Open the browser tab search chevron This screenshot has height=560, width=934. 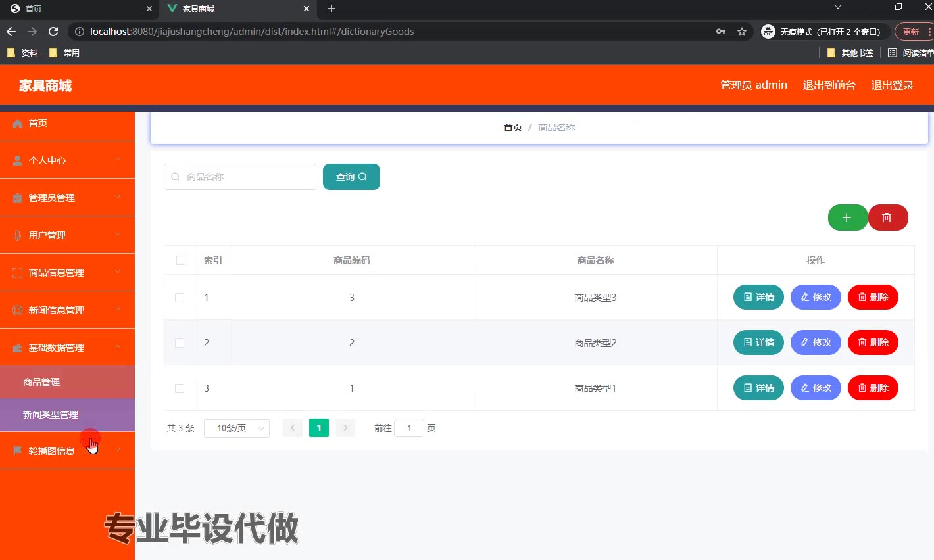[x=837, y=7]
